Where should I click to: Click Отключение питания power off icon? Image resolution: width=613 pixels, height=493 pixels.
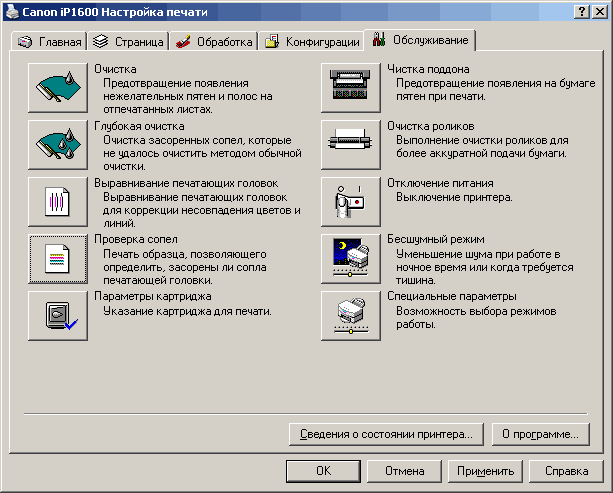[351, 202]
